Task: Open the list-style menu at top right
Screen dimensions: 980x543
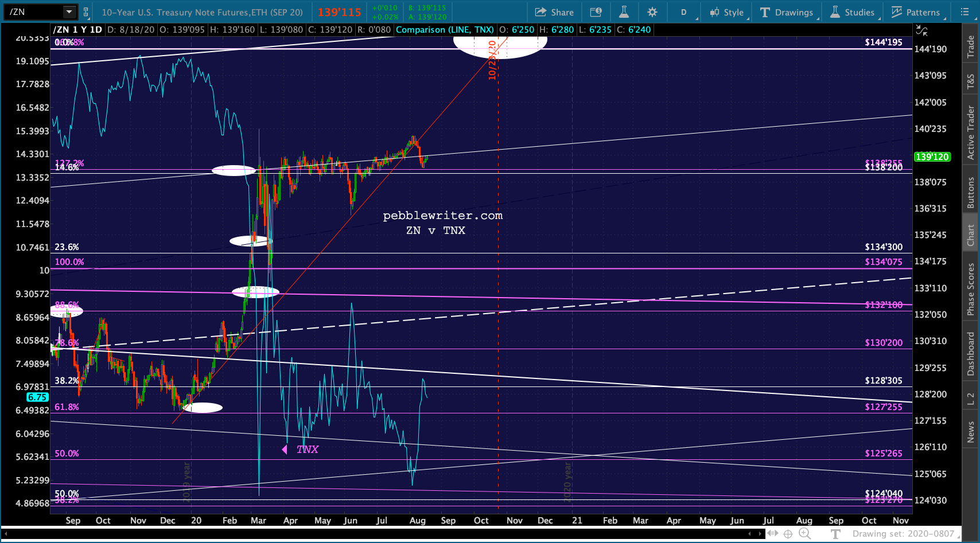Action: click(965, 12)
